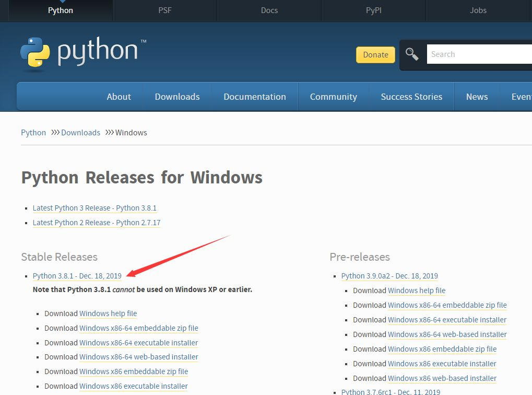Screen dimensions: 532x395
Task: Download pre-release Windows x86-64 web-based installer
Action: click(447, 334)
